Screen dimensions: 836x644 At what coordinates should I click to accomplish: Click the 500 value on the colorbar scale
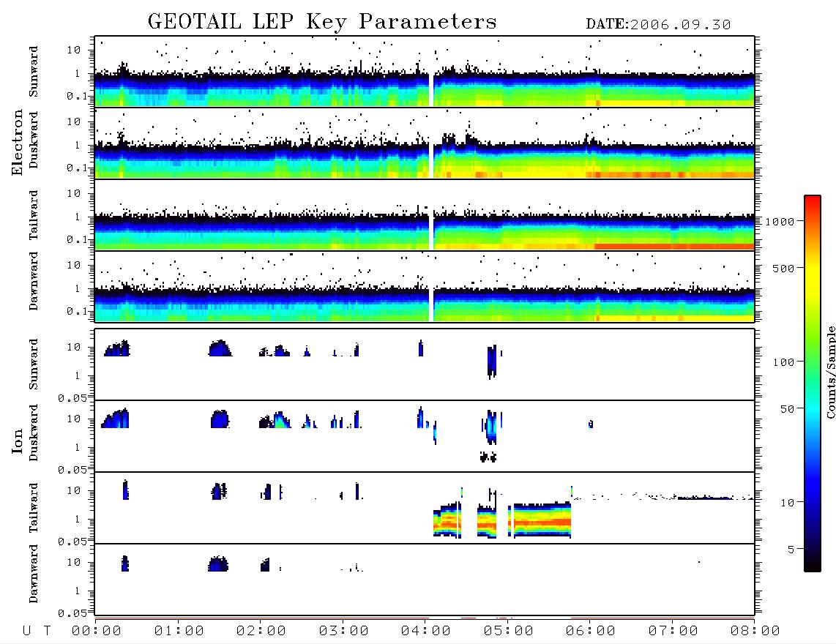(783, 268)
